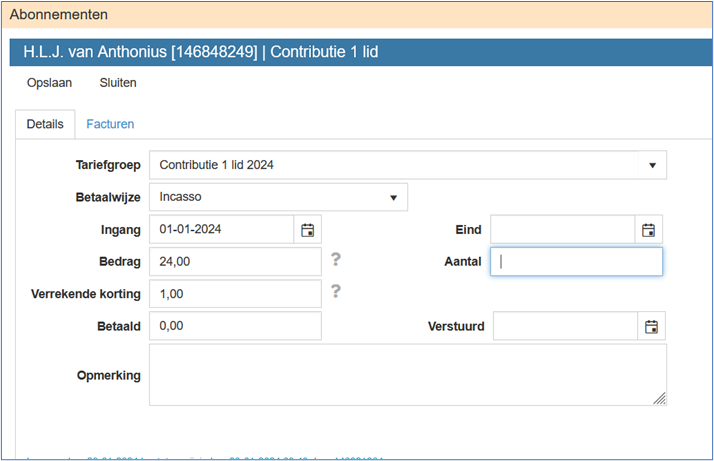Focus the Ingang date field 01-01-2024
714x461 pixels.
(x=222, y=229)
